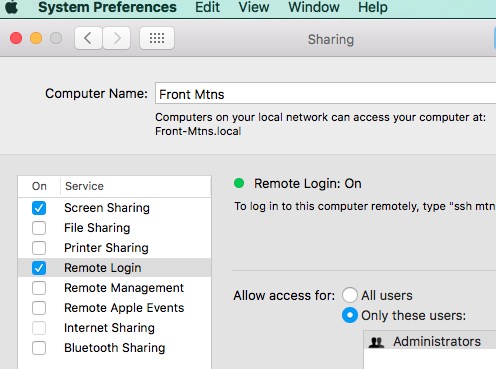Open the View menu
The image size is (496, 369).
(254, 7)
